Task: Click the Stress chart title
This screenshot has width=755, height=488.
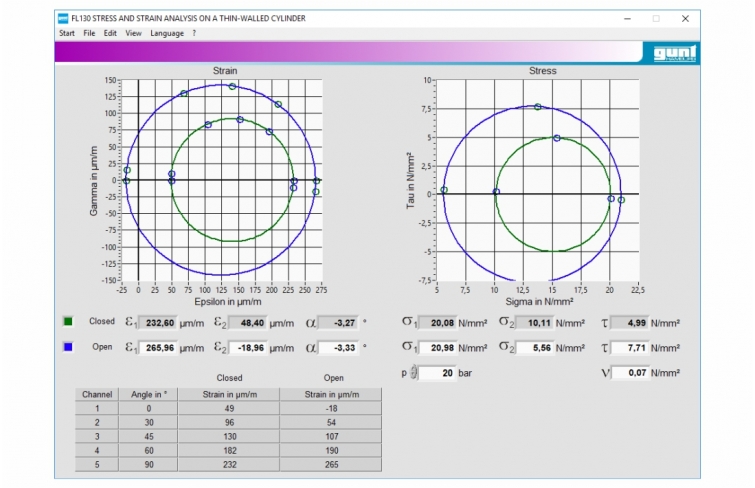Action: 543,71
